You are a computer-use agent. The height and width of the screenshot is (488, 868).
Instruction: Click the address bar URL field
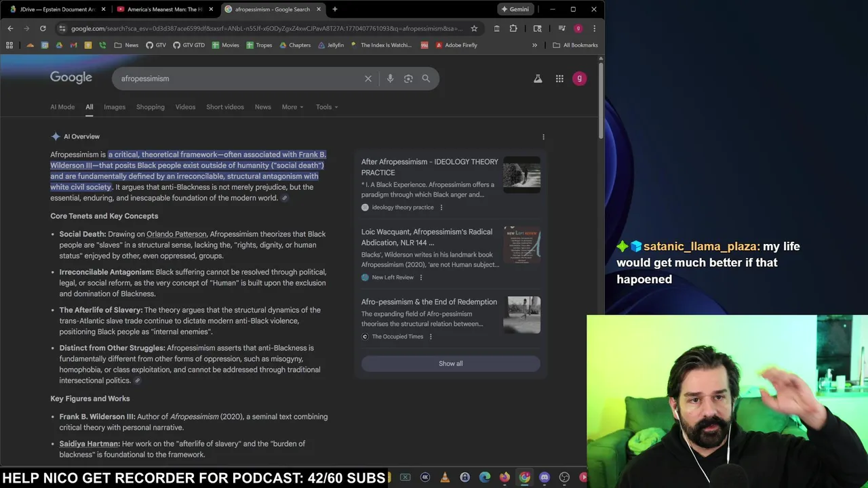(267, 28)
